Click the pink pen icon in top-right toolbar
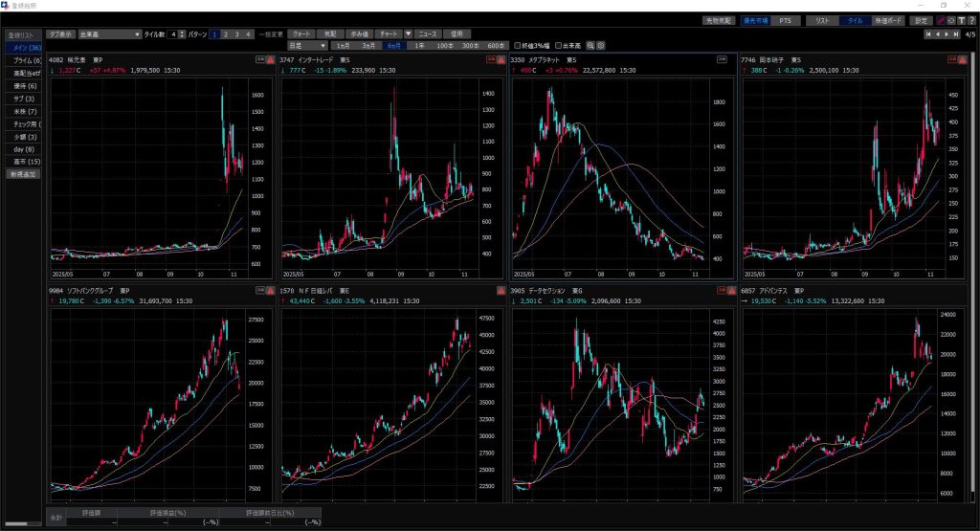Viewport: 980px width, 531px height. click(941, 20)
